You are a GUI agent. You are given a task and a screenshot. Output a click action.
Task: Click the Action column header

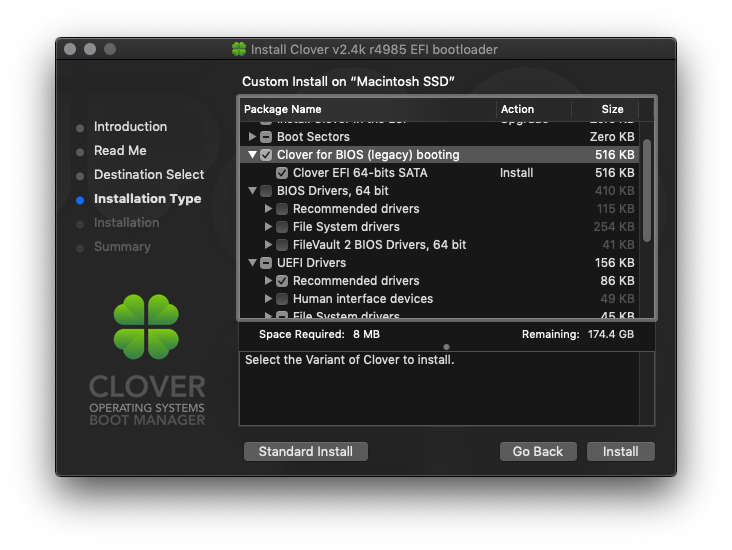pos(534,109)
